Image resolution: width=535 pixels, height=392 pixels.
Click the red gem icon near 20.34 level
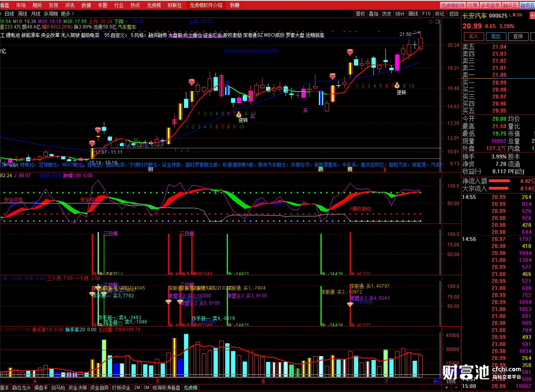pos(350,52)
